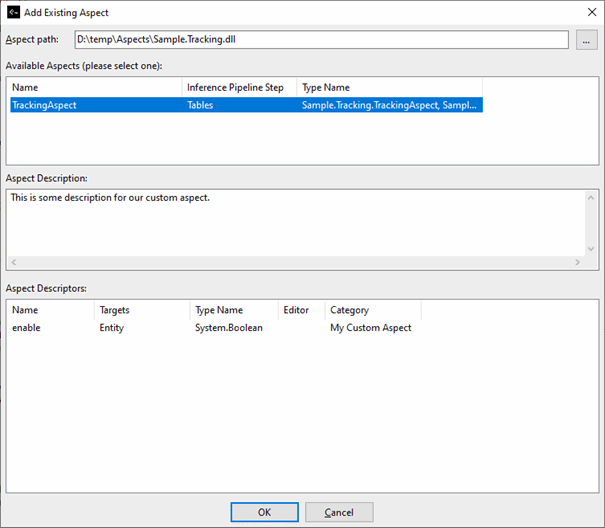Screen dimensions: 605x528
Task: Click the Inference Pipeline Step column header
Action: tap(238, 88)
